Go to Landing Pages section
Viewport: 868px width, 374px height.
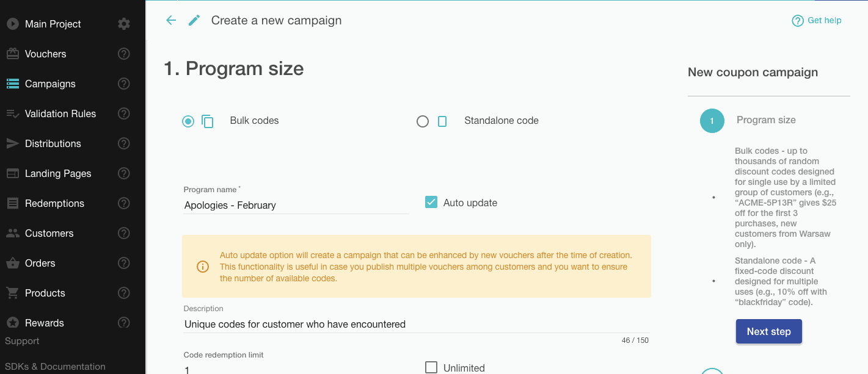58,173
